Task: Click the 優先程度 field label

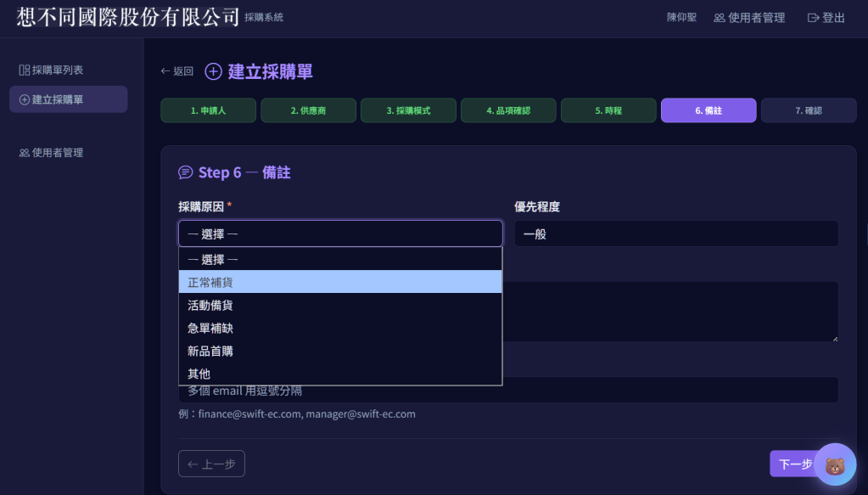Action: (537, 207)
